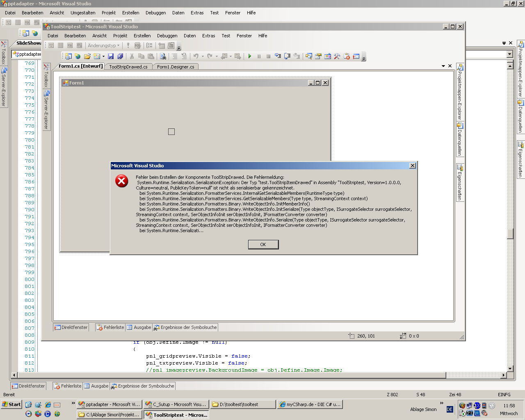Open Toolbox auto-hide tab in ToolStriptest window
Image resolution: width=525 pixels, height=420 pixels.
pos(46,75)
